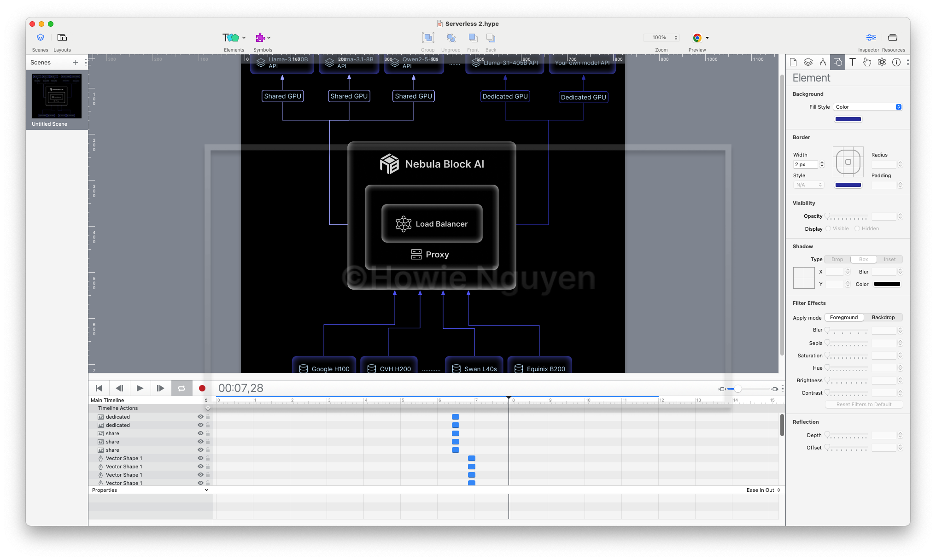Screen dimensions: 936x560
Task: Click the Layouts toolbar icon
Action: pyautogui.click(x=62, y=38)
